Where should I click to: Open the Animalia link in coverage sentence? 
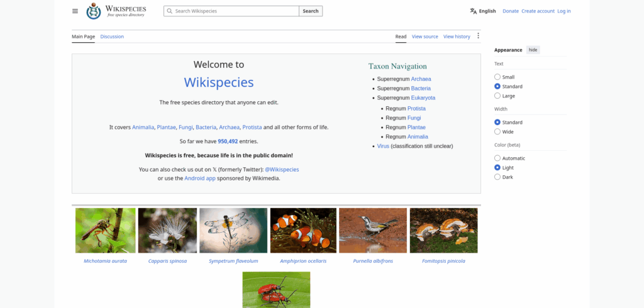click(x=143, y=128)
